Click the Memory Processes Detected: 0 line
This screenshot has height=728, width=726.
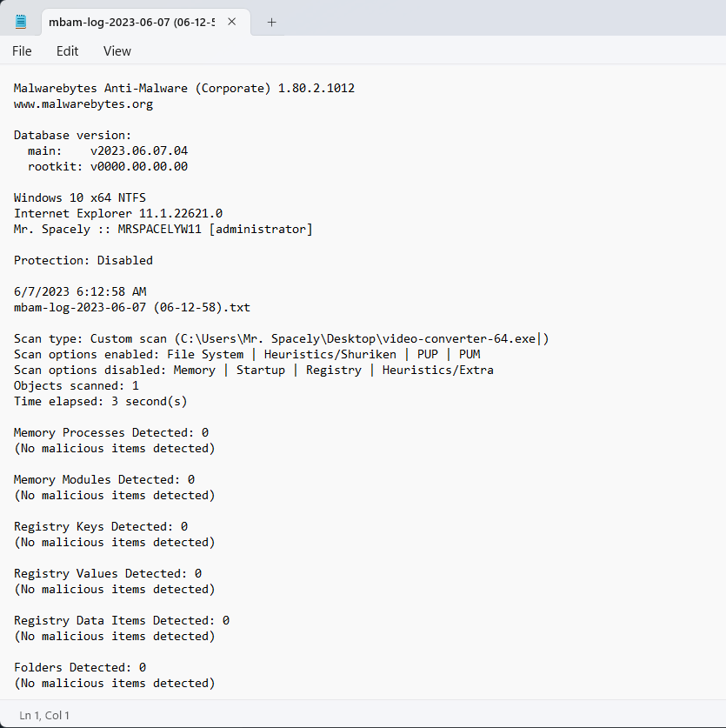[111, 433]
